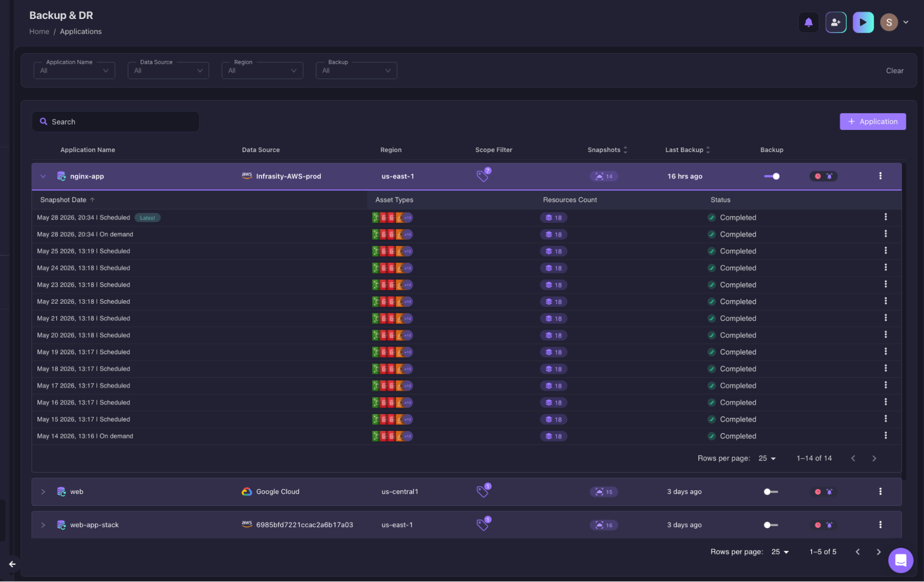Screen dimensions: 924x582
Task: Go to previous applications page
Action: (x=858, y=552)
